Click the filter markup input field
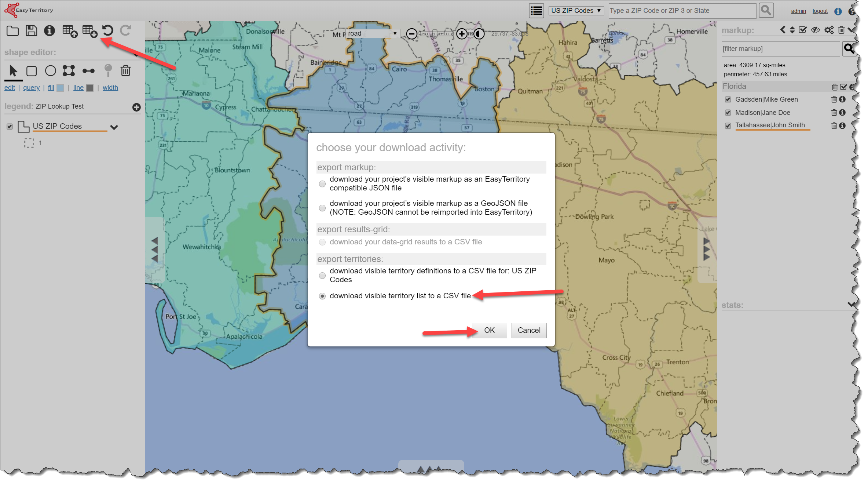Image resolution: width=868 pixels, height=484 pixels. pyautogui.click(x=780, y=49)
